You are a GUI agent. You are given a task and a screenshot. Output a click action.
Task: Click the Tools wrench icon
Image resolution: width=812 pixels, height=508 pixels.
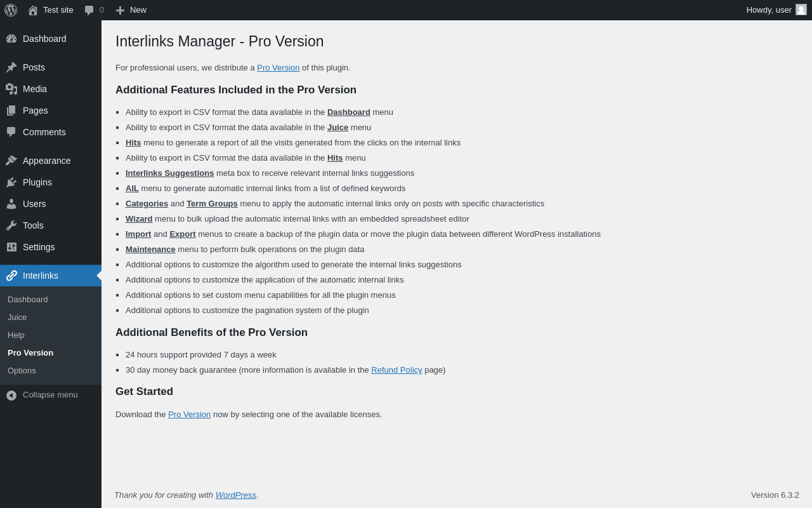click(x=11, y=225)
